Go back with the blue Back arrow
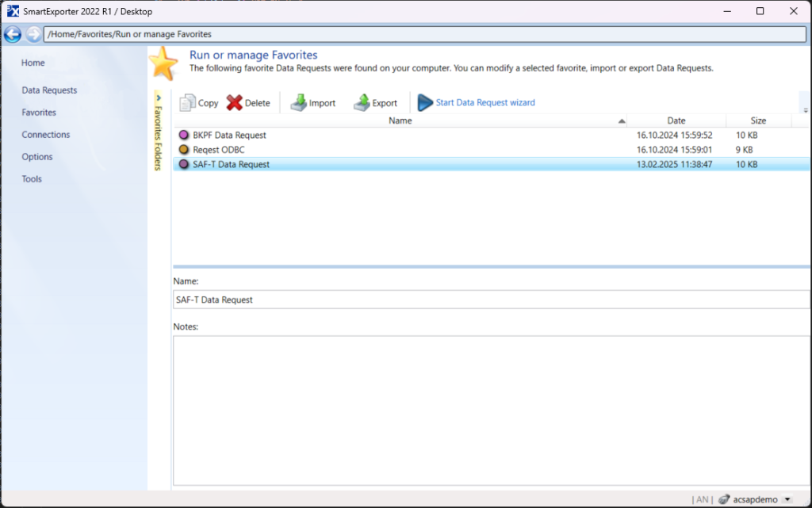The width and height of the screenshot is (812, 508). [x=13, y=34]
